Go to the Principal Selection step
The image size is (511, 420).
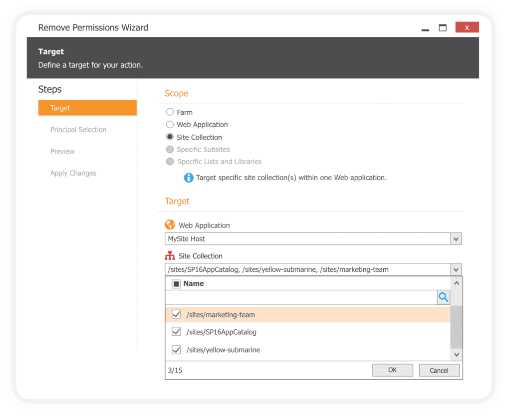pos(78,130)
